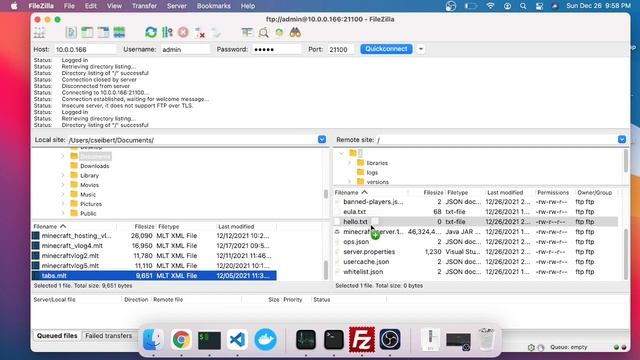Toggle the local directory tree view
Viewport: 640px width, 360px height.
(87, 32)
